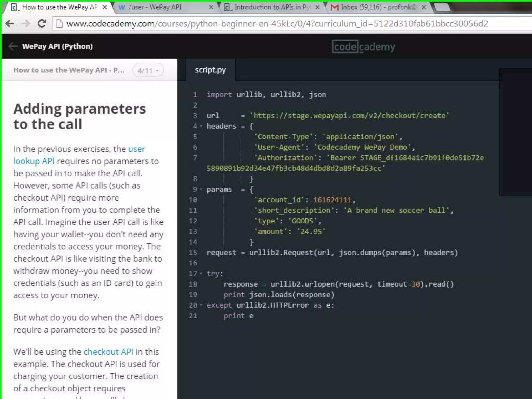Click the WePay favicon on the /user tab

coord(122,7)
